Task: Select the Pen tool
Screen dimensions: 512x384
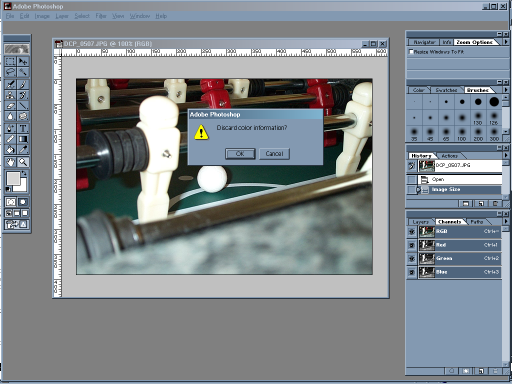Action: pos(10,128)
